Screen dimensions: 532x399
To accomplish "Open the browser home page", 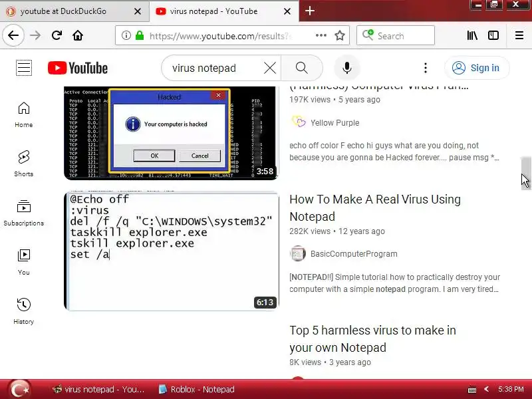I will tap(78, 35).
